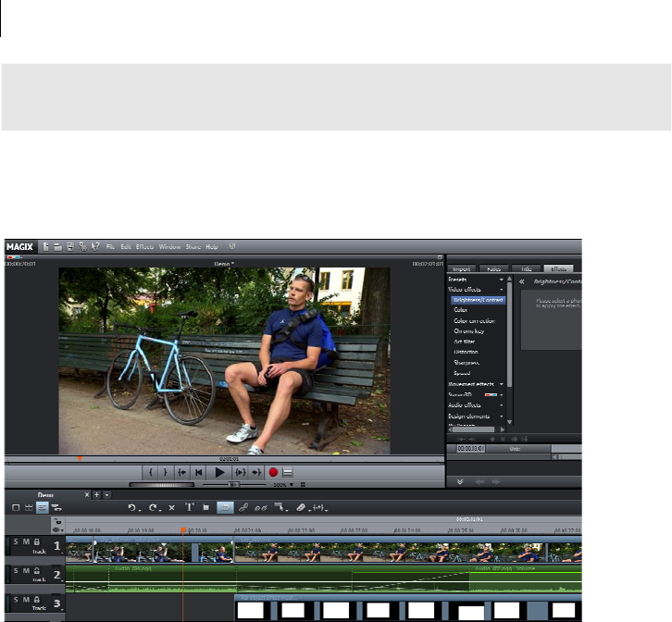This screenshot has width=672, height=622.
Task: Switch to multicam mode icon
Action: 56,507
